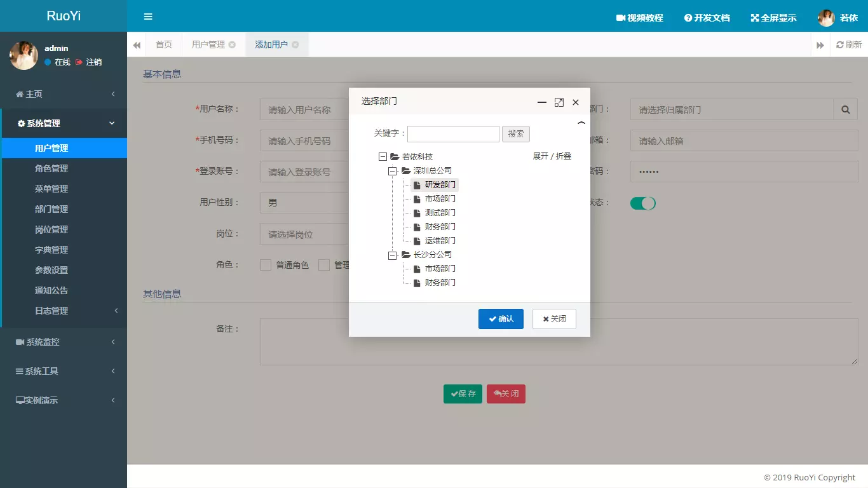Open 菜单管理 in the sidebar

click(64, 189)
